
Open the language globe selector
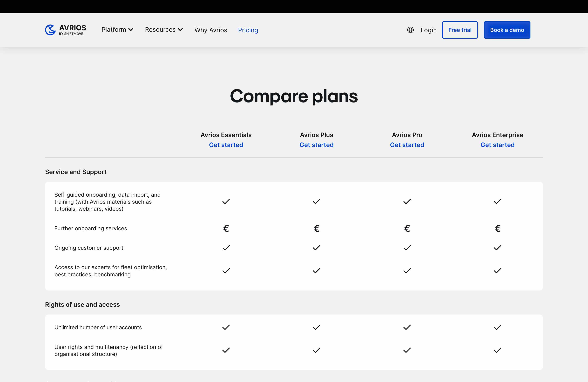(410, 30)
